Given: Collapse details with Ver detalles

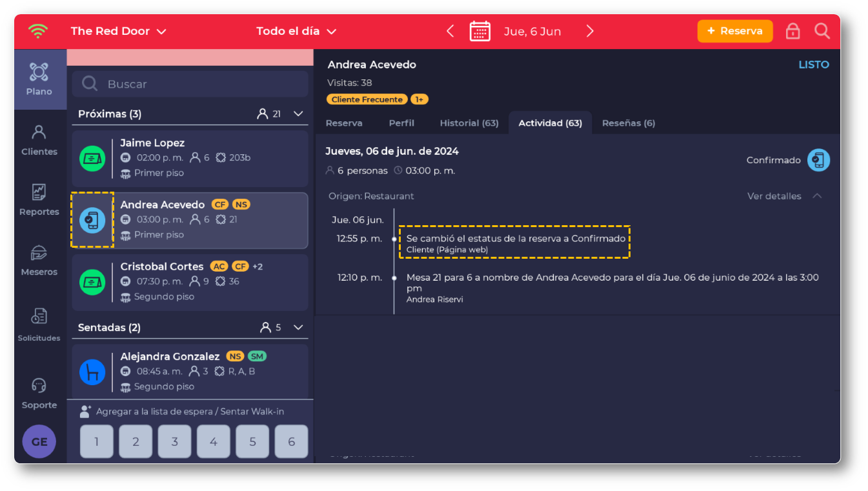Looking at the screenshot, I should pos(785,196).
